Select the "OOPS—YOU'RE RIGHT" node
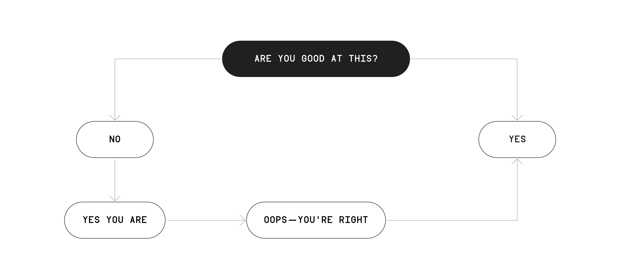 click(316, 220)
